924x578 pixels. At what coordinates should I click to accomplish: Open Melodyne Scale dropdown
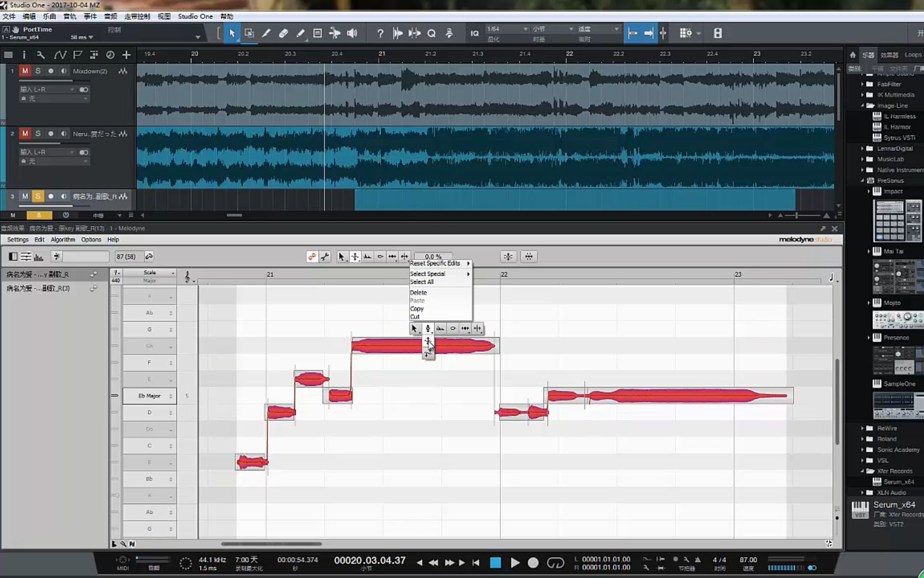click(x=150, y=272)
